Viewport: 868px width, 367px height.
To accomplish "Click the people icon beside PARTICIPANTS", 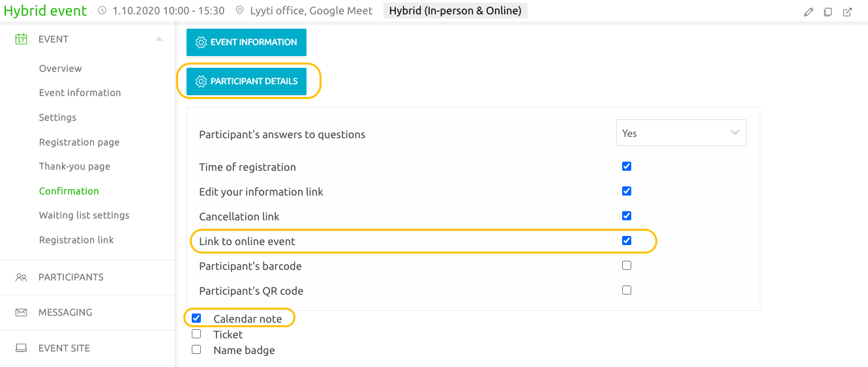I will pos(22,277).
